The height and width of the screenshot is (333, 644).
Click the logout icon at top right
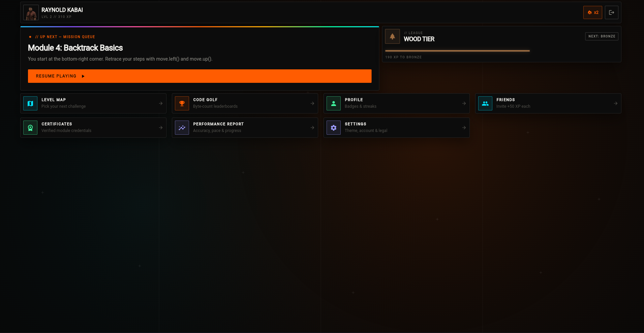pyautogui.click(x=612, y=12)
